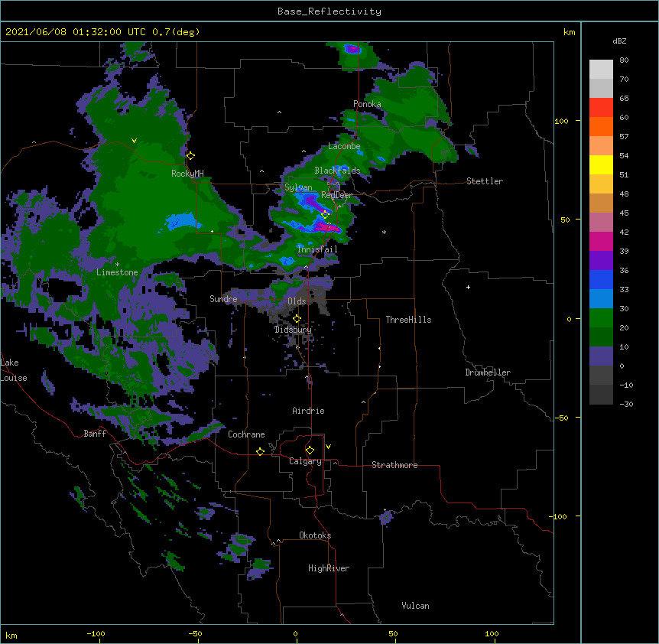Click the -30 value in the dBZ legend
Screen dimensions: 659x644
point(626,404)
